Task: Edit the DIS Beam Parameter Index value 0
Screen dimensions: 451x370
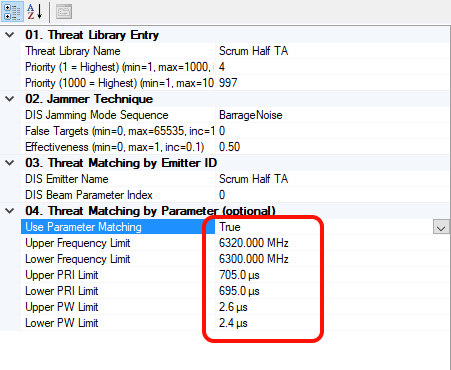Action: [x=222, y=195]
